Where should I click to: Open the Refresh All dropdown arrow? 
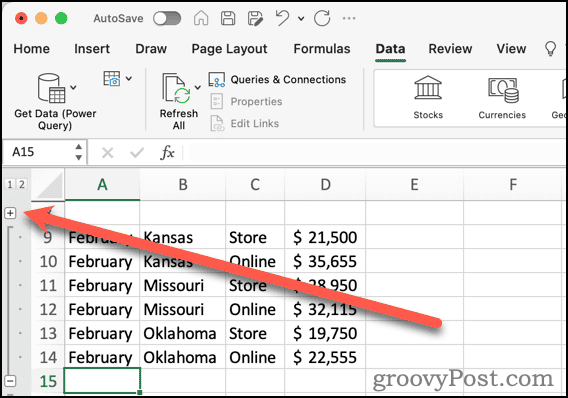pos(197,87)
